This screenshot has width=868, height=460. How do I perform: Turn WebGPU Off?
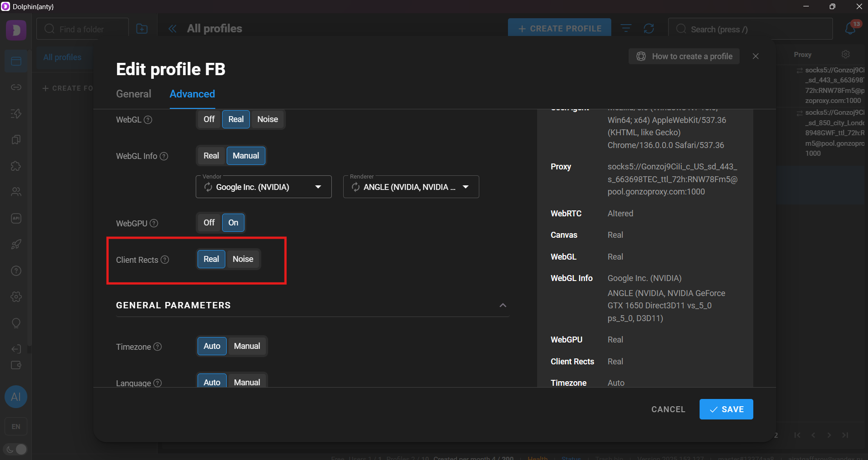(x=209, y=223)
